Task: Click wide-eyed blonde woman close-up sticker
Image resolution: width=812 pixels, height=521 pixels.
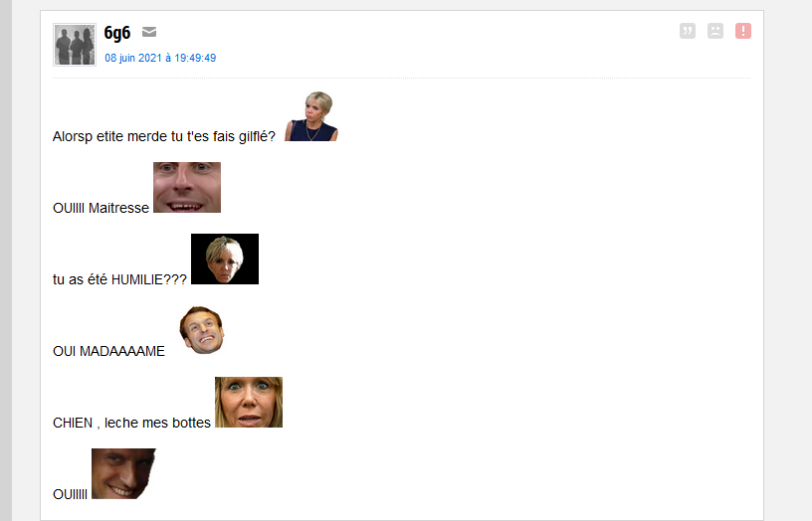Action: pyautogui.click(x=249, y=402)
